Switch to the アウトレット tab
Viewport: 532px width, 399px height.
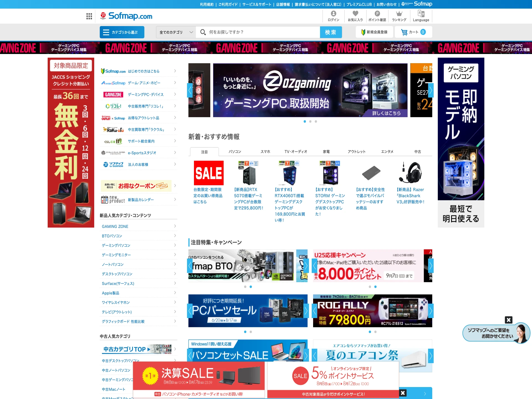[357, 152]
